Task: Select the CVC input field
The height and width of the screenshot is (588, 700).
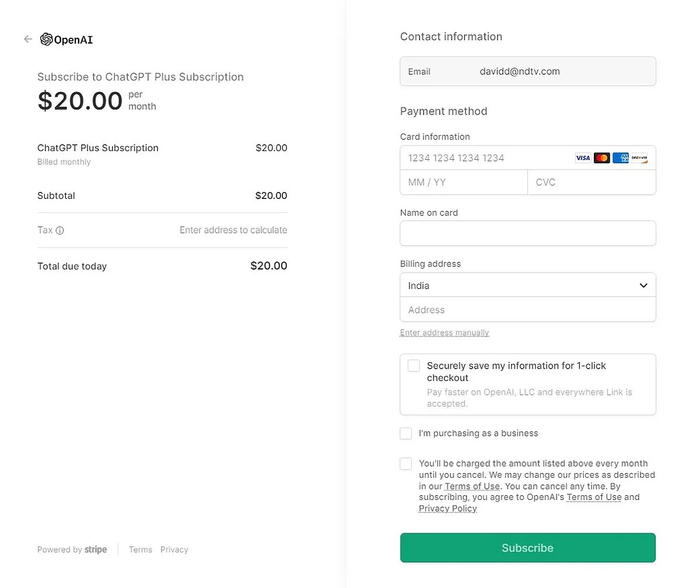Action: (591, 183)
